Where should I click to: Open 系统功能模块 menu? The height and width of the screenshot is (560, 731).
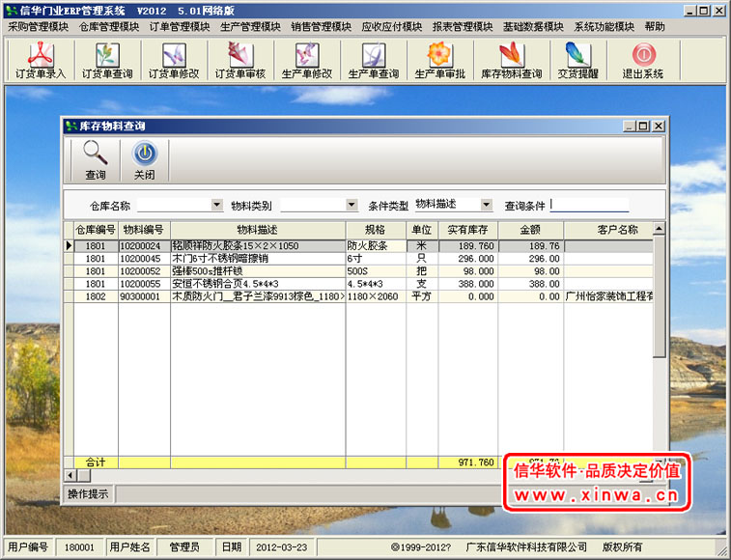604,27
